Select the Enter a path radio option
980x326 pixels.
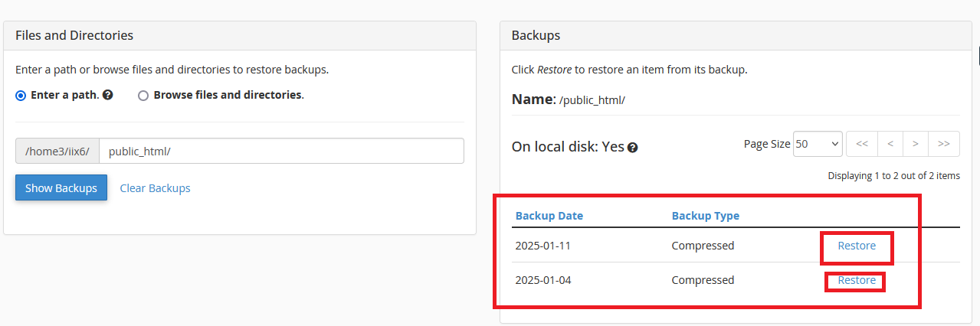(x=21, y=96)
